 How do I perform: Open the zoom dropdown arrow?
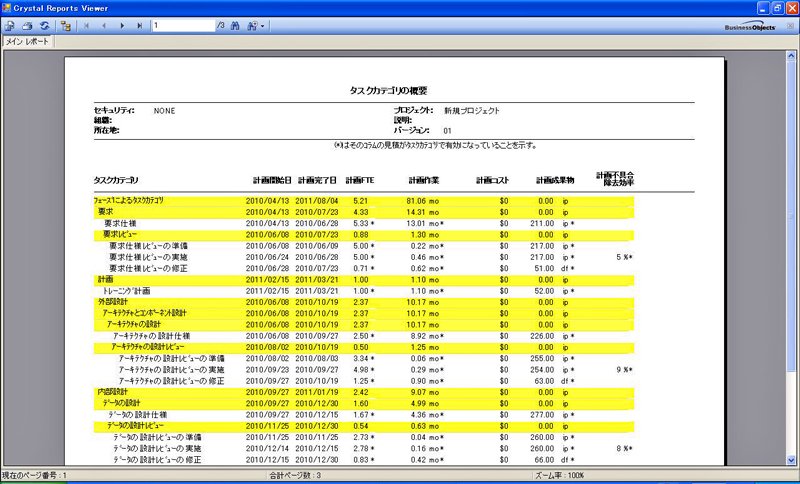click(262, 26)
